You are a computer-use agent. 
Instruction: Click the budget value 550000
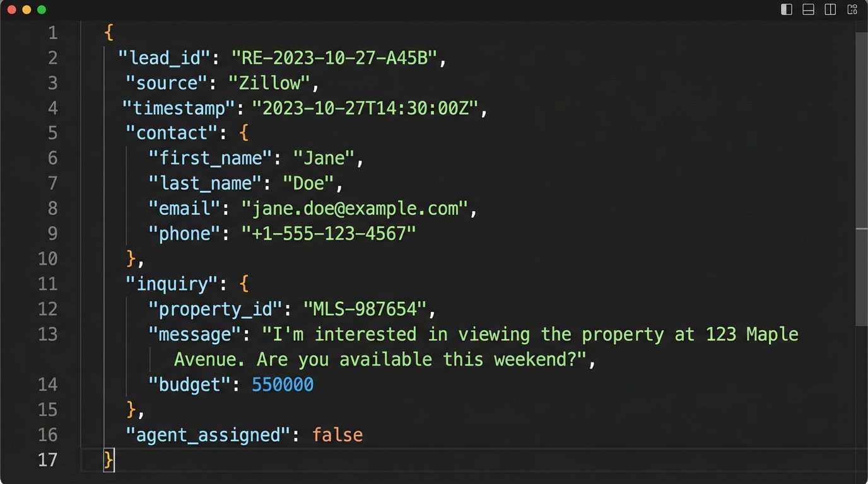tap(283, 384)
